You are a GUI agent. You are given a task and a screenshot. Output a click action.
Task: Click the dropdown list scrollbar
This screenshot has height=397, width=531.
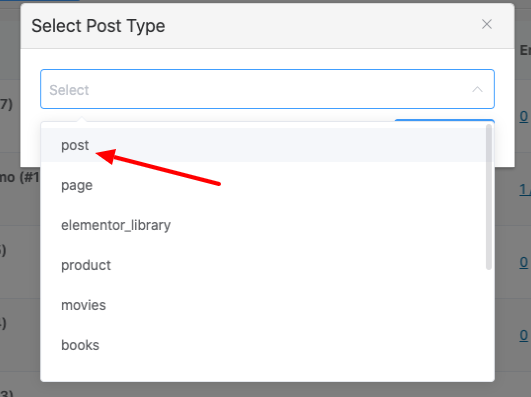(x=489, y=197)
